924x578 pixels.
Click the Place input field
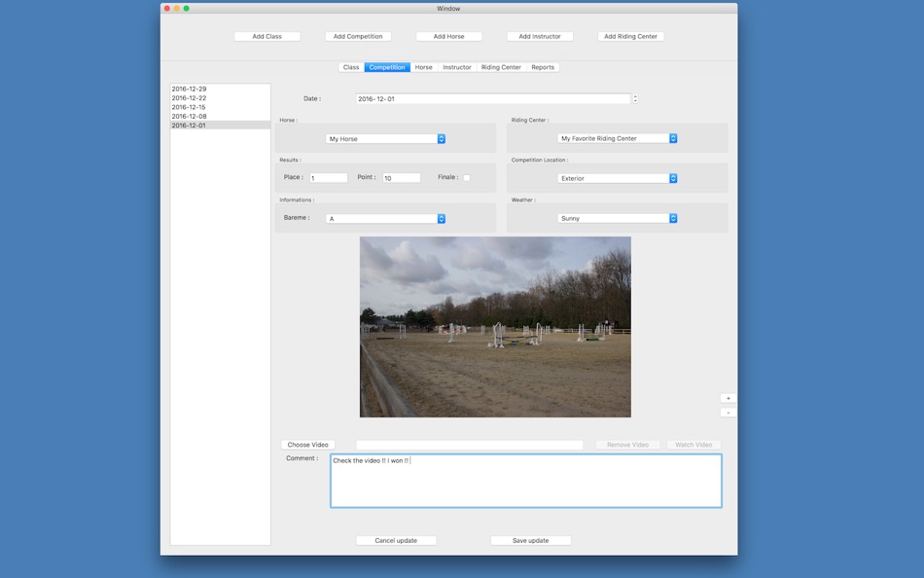pos(328,177)
